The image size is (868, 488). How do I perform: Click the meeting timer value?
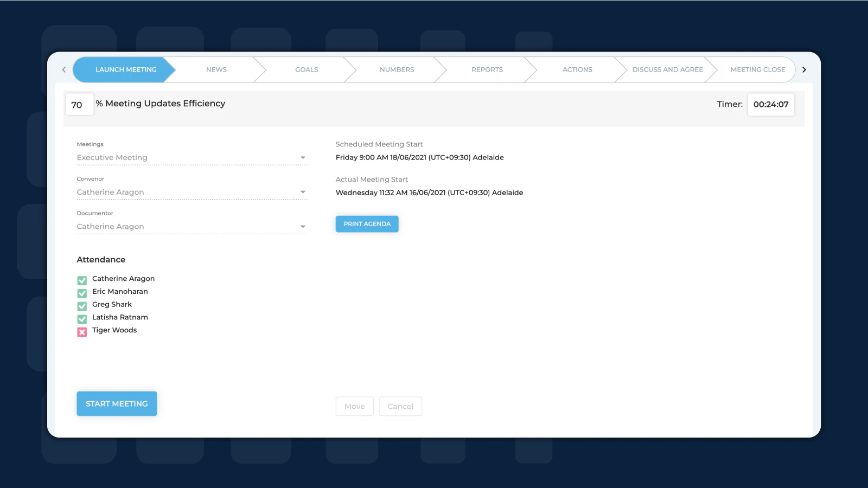771,105
